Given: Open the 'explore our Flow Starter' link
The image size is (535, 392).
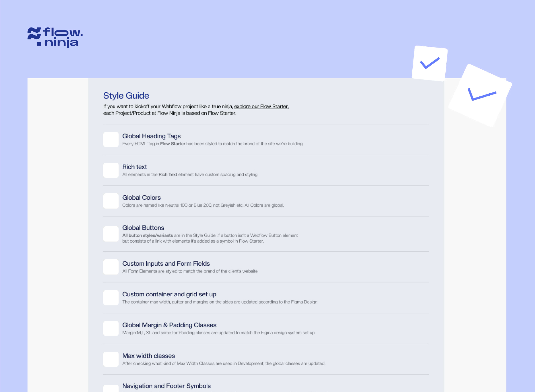Looking at the screenshot, I should pos(261,106).
